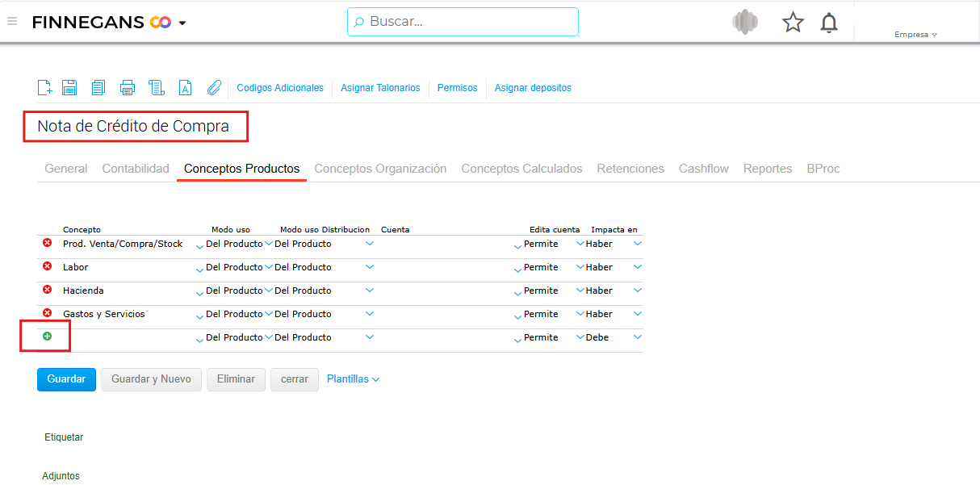This screenshot has width=980, height=485.
Task: Click the Eliminar button
Action: 236,379
